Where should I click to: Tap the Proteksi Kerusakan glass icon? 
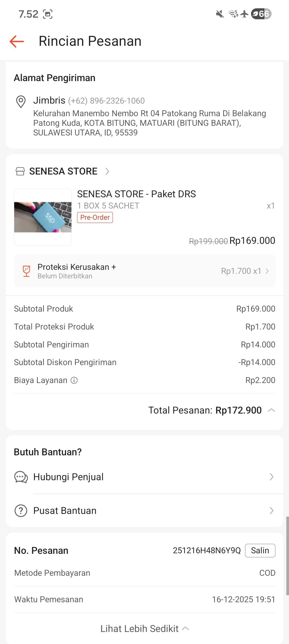(26, 271)
